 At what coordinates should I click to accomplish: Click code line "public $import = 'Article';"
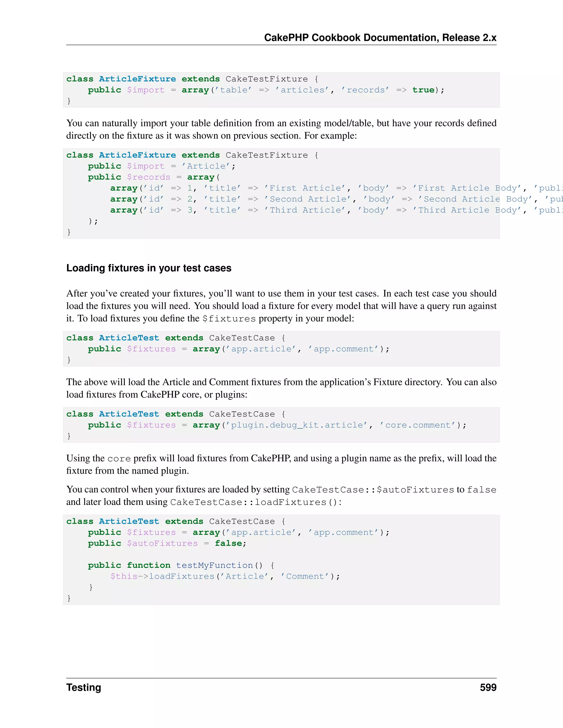162,166
